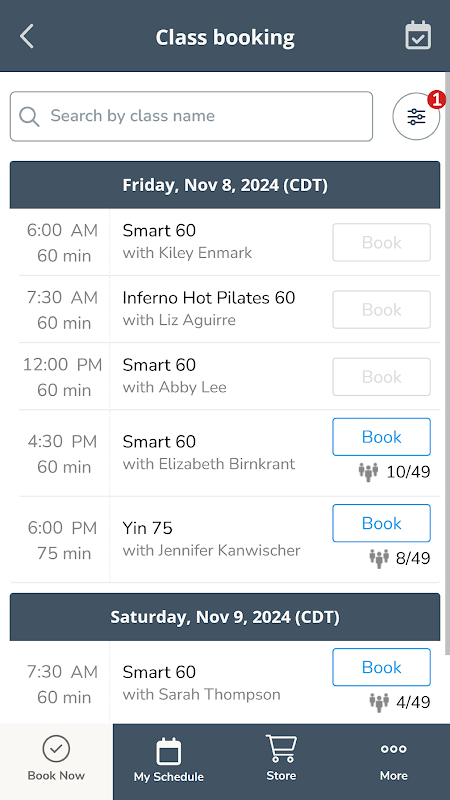Focus the Search by class name field
The image size is (450, 800).
pos(191,116)
